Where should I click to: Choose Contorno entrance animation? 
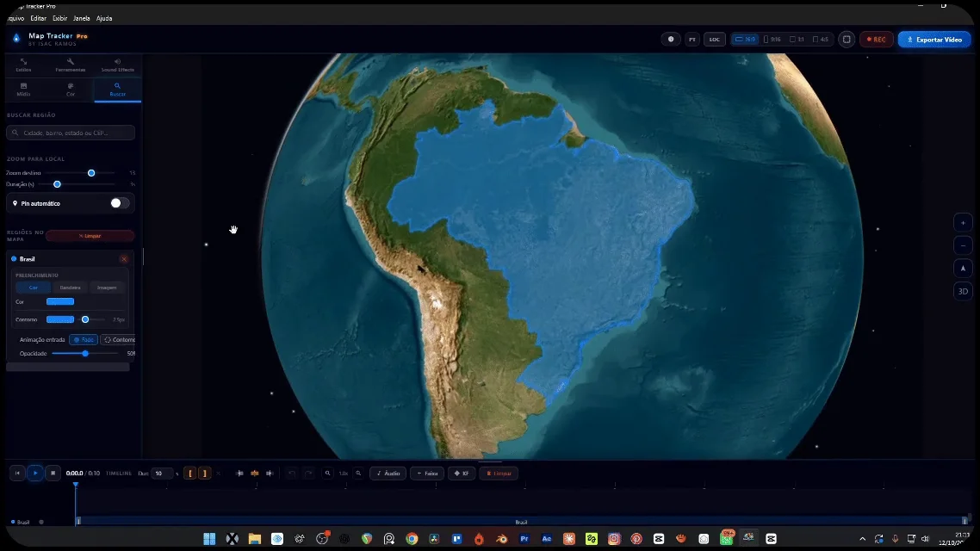pyautogui.click(x=119, y=340)
